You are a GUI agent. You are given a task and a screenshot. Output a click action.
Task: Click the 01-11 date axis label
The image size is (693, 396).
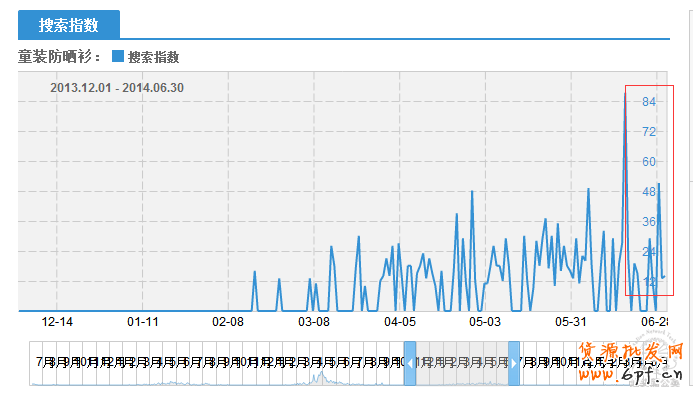pos(143,322)
